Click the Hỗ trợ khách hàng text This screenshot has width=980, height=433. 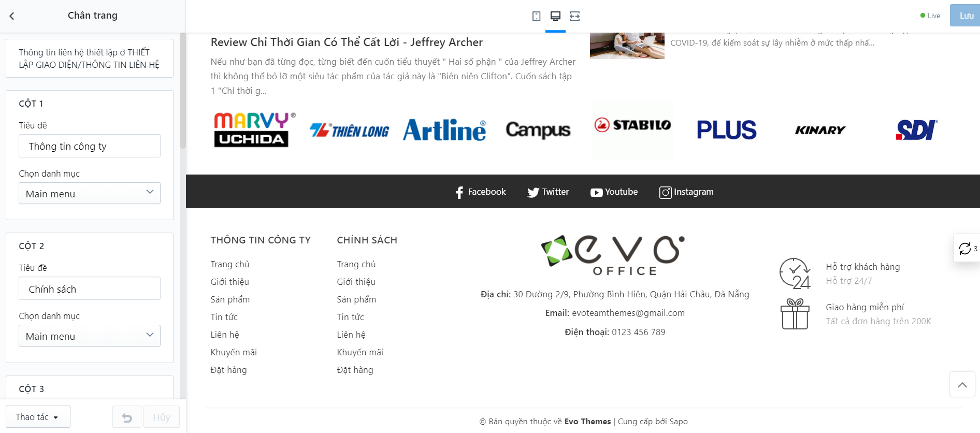[x=863, y=267]
